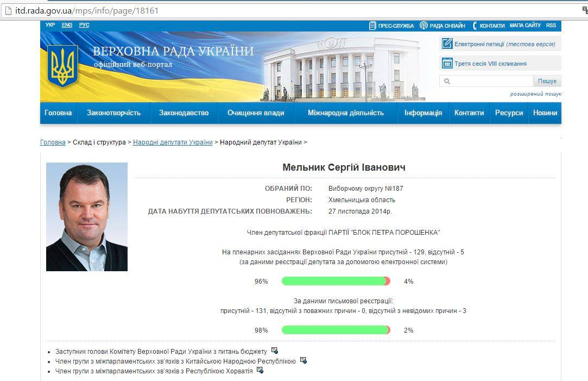The height and width of the screenshot is (381, 588).
Task: Click the phone icon beside Контакти
Action: [475, 26]
